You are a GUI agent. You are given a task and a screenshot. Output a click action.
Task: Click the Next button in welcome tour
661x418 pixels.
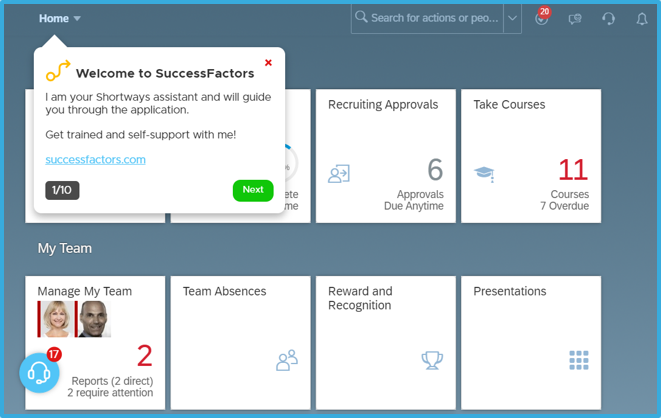pyautogui.click(x=253, y=190)
